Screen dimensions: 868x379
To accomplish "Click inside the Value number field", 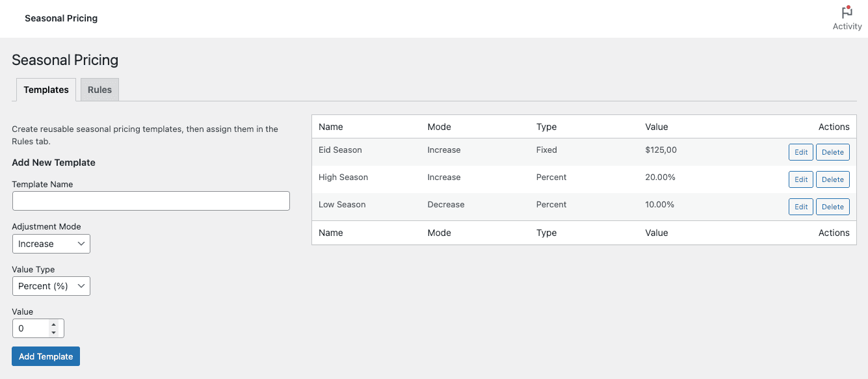I will 31,328.
